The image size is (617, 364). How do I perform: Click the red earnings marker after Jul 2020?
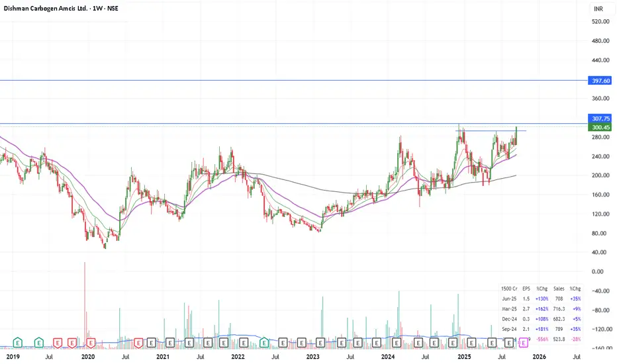pos(138,343)
